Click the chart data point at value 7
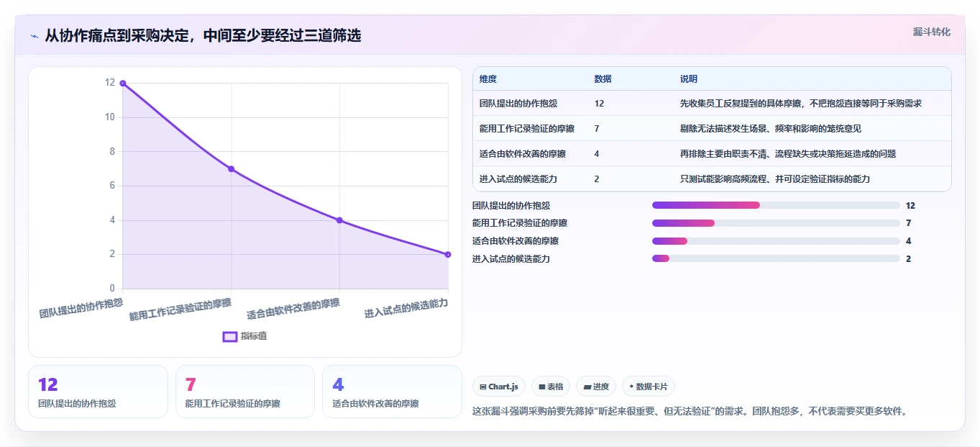This screenshot has width=980, height=447. (x=232, y=169)
